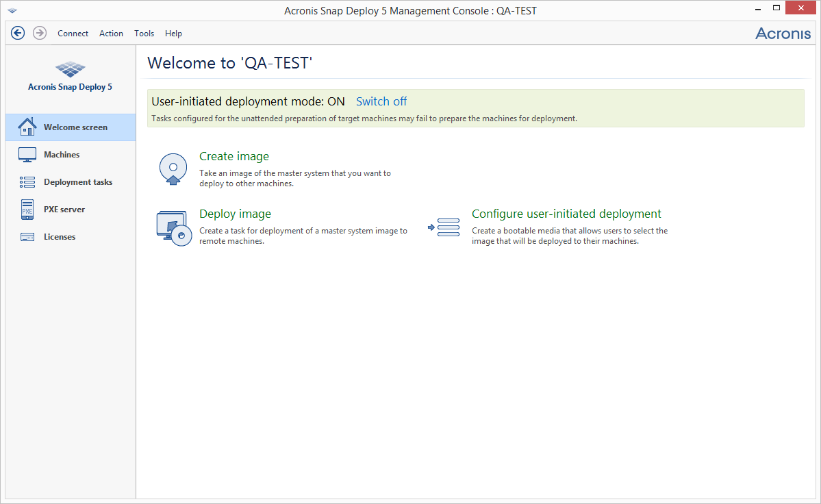Click the Acronis Snap Deploy 5 logo
This screenshot has height=504, width=821.
coord(70,70)
